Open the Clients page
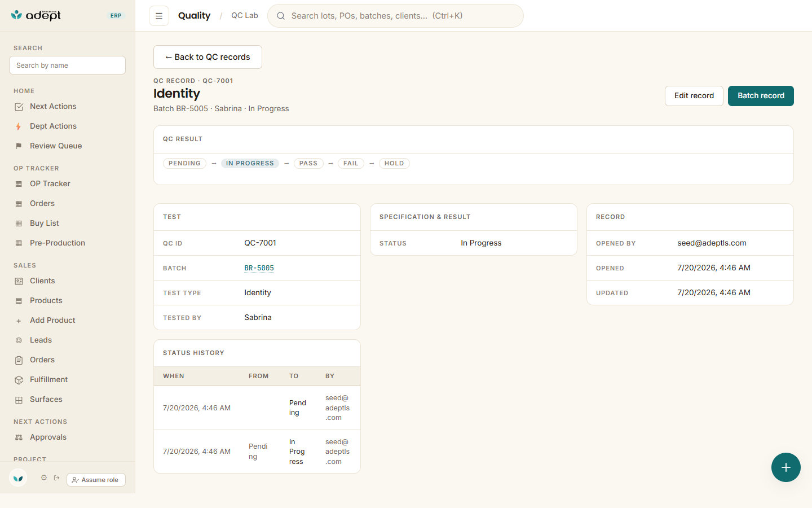 (42, 281)
